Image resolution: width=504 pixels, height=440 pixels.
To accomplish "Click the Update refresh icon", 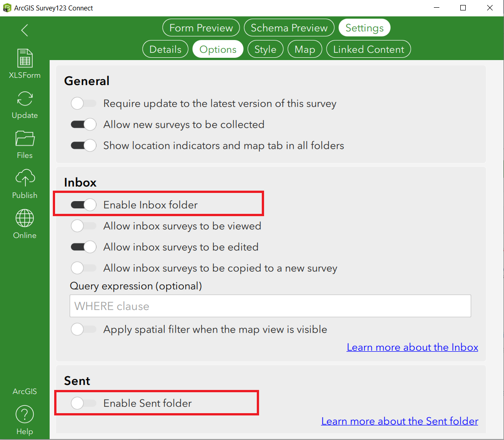I will pos(25,99).
